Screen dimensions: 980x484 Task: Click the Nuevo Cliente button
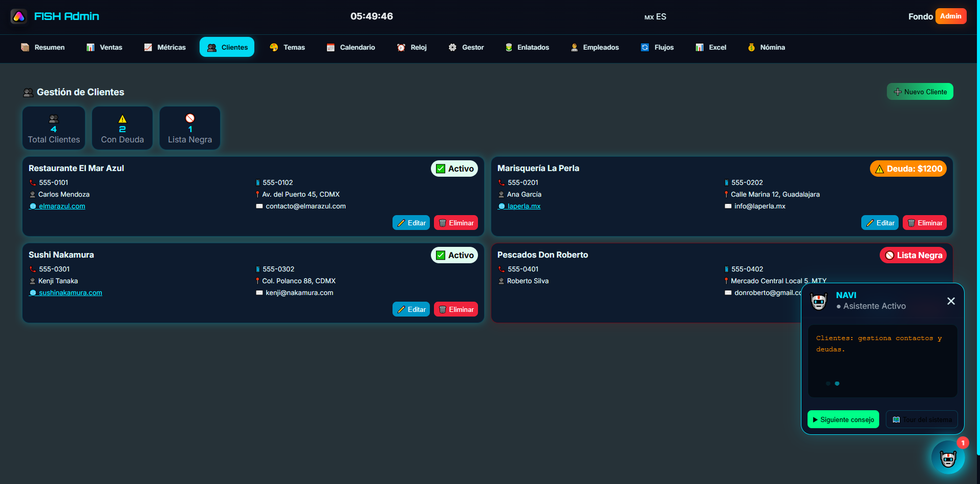tap(920, 92)
